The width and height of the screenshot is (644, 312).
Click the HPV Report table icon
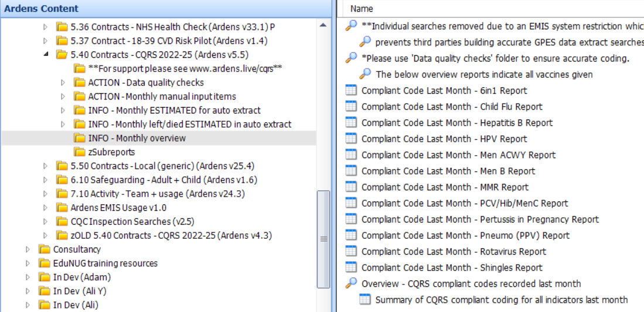(x=351, y=139)
